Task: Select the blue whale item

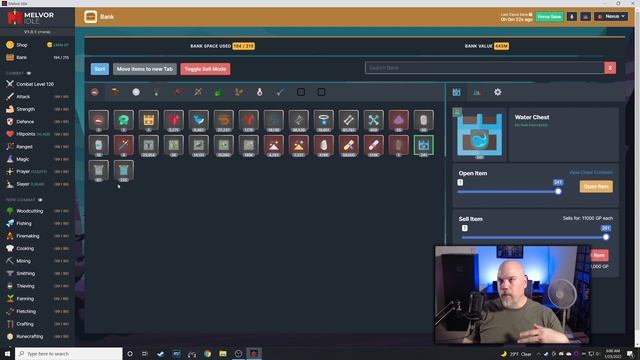Action: coord(199,121)
